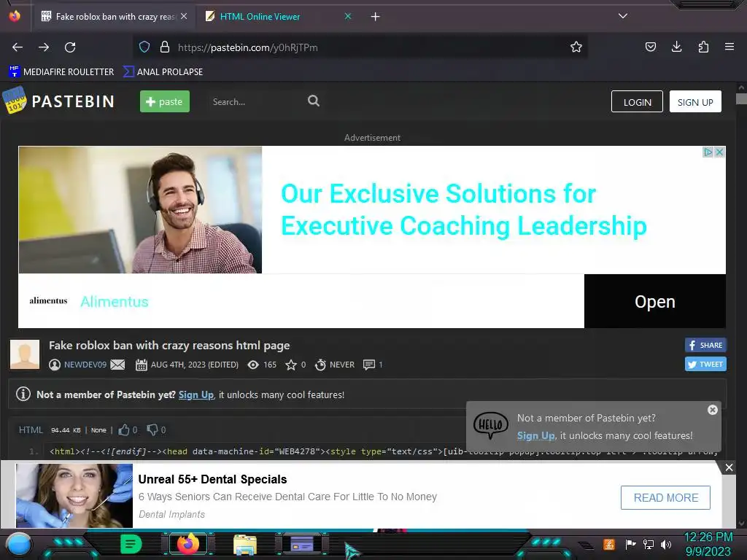The width and height of the screenshot is (747, 560).
Task: Close the Fake roblox ban tab
Action: (x=184, y=16)
